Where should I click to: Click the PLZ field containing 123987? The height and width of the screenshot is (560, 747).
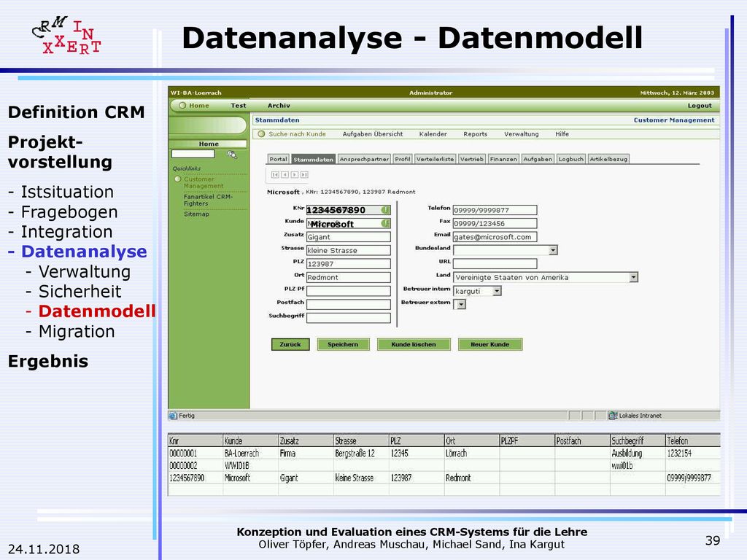point(348,264)
